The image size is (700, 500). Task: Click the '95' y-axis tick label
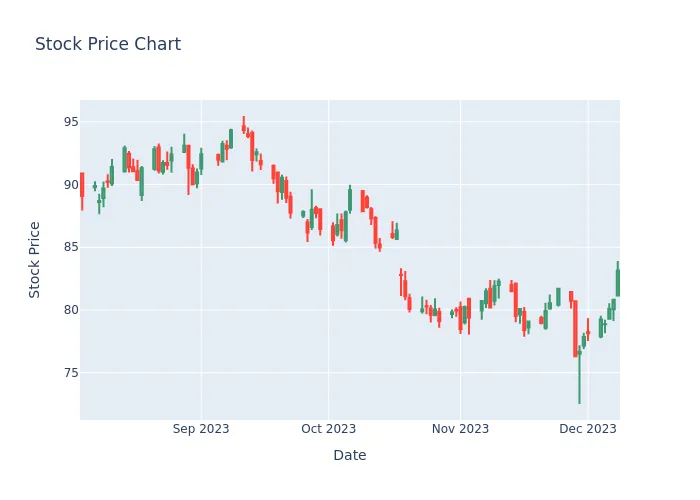coord(71,122)
